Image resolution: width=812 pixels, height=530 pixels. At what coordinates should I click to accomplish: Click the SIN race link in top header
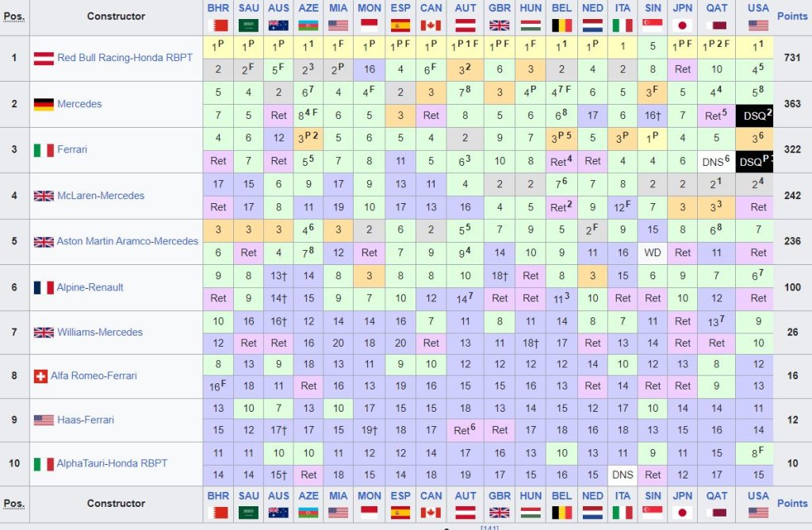[653, 7]
